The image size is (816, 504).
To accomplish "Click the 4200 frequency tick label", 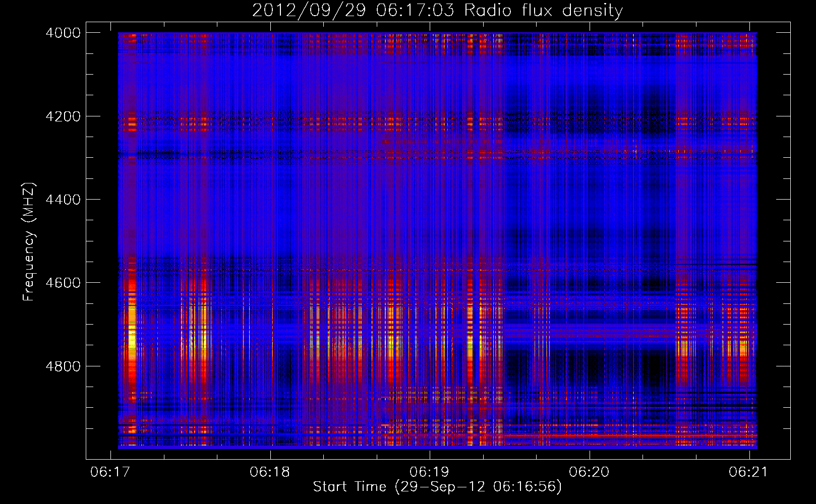I will click(x=63, y=116).
